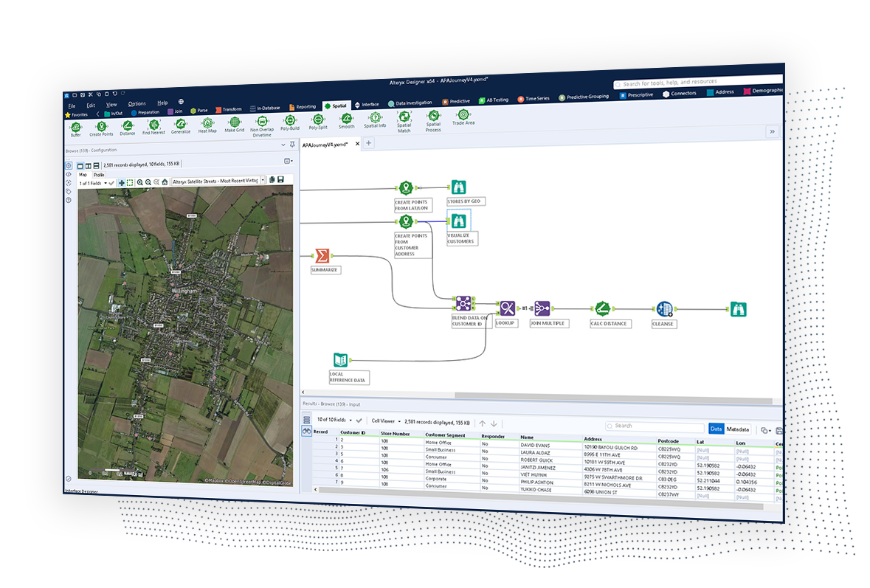Toggle the map pan tool

(122, 182)
